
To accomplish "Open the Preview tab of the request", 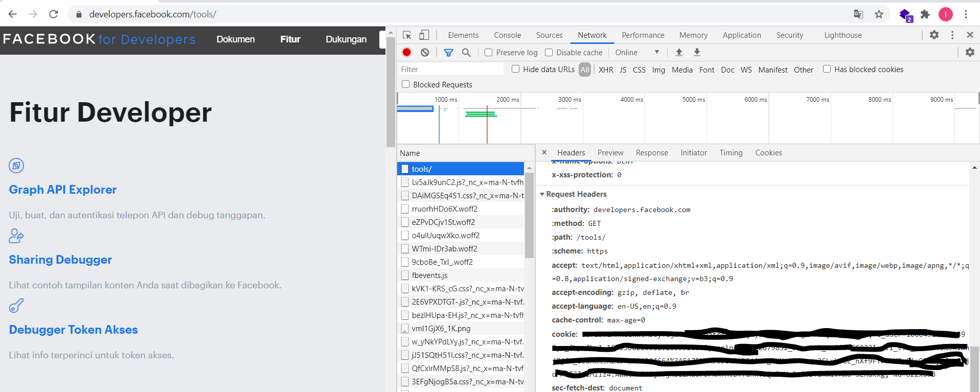I will pos(610,152).
